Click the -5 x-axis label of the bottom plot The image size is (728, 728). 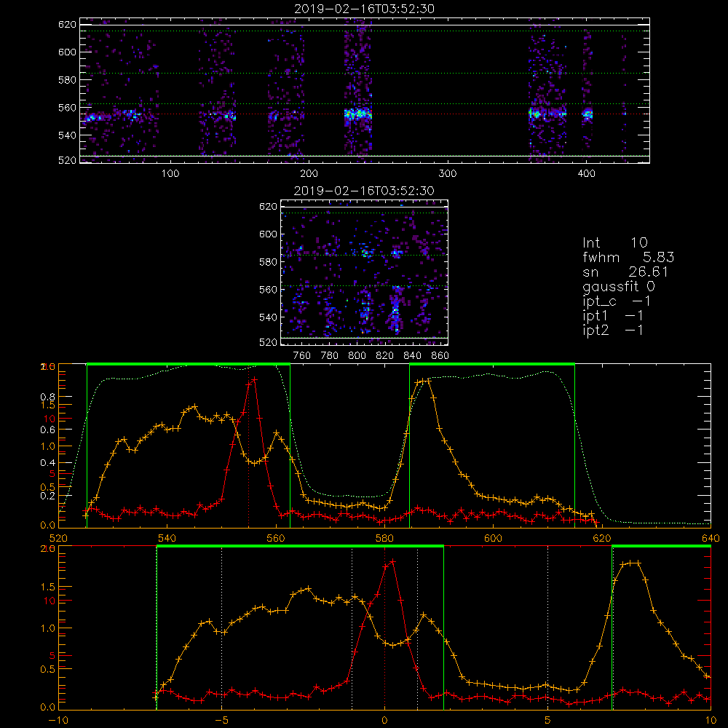pyautogui.click(x=221, y=720)
